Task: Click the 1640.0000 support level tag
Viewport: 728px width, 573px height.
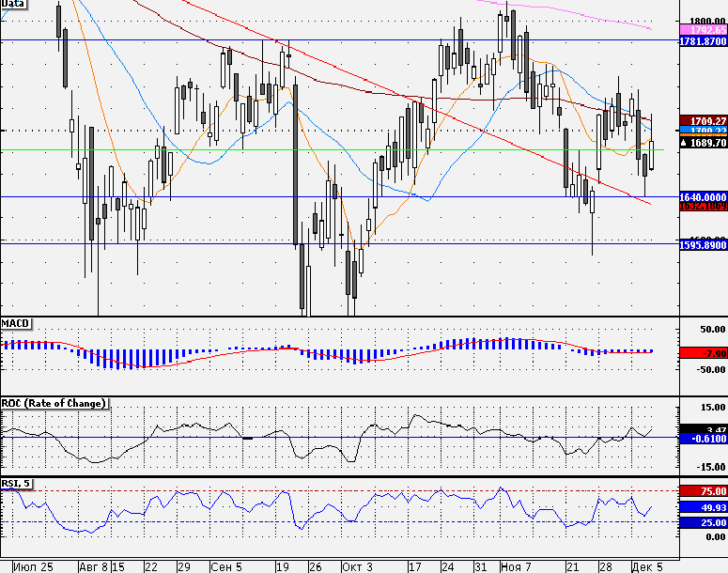Action: point(703,197)
